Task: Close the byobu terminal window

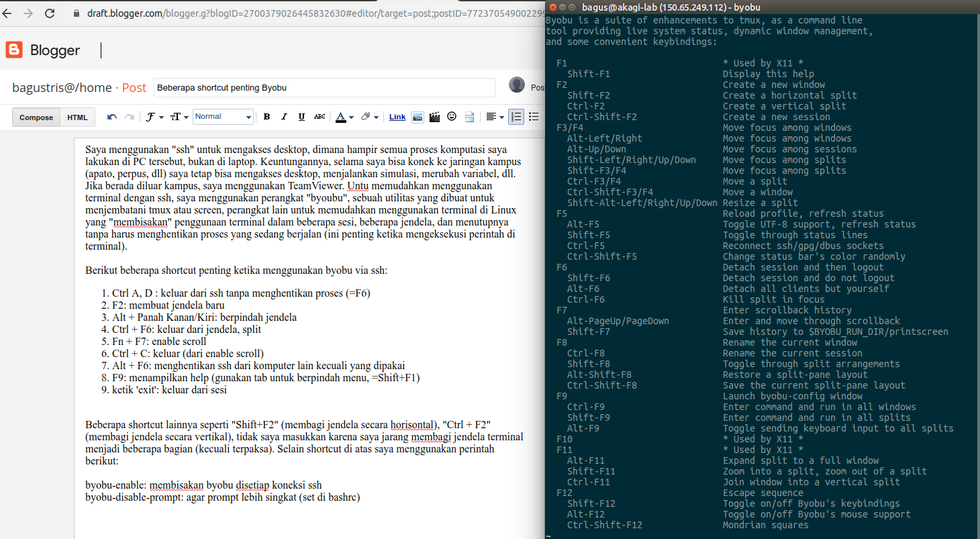Action: [x=552, y=7]
